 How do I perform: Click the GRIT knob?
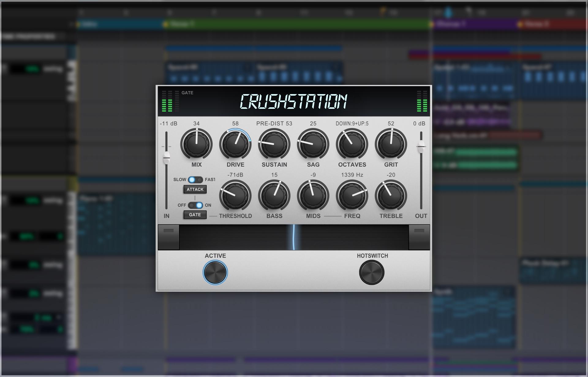391,144
